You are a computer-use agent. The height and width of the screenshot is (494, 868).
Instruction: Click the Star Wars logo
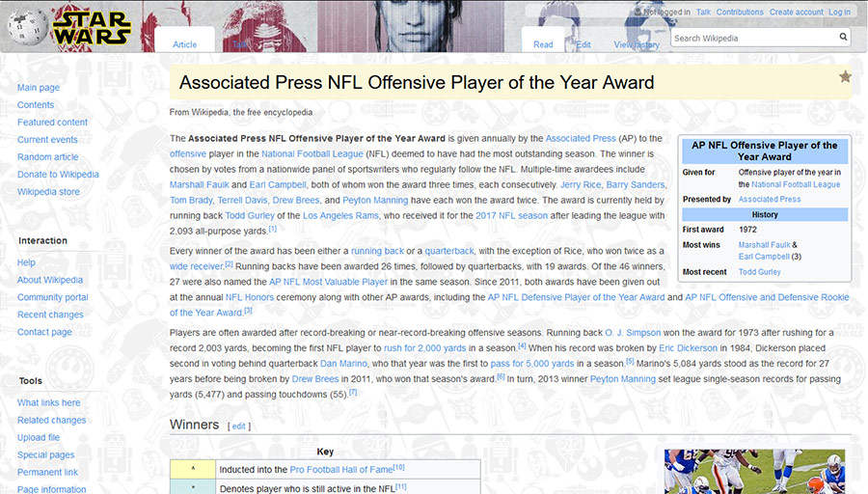coord(92,28)
